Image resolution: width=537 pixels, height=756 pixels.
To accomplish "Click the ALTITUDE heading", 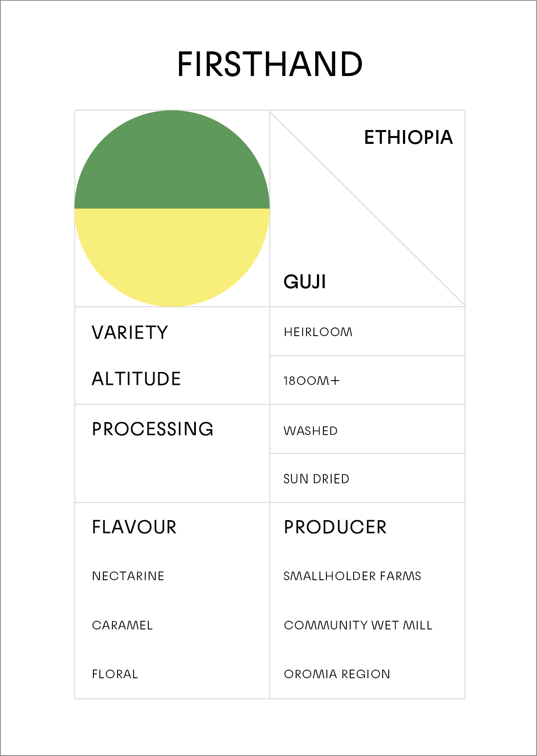I will [x=136, y=379].
